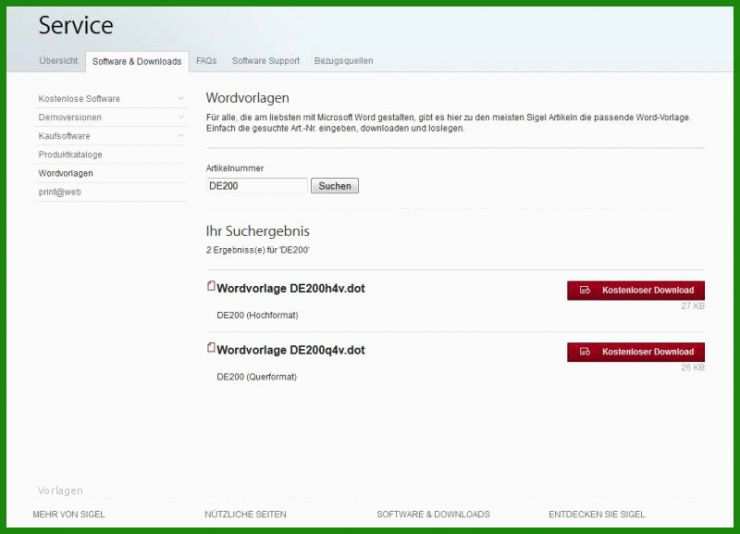Click NÜTZLICHE SEITEN footer heading
740x534 pixels.
[245, 514]
